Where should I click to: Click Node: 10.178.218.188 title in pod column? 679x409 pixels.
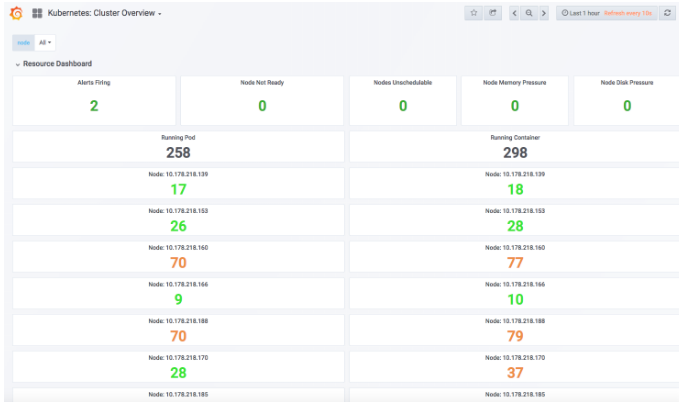[178, 321]
